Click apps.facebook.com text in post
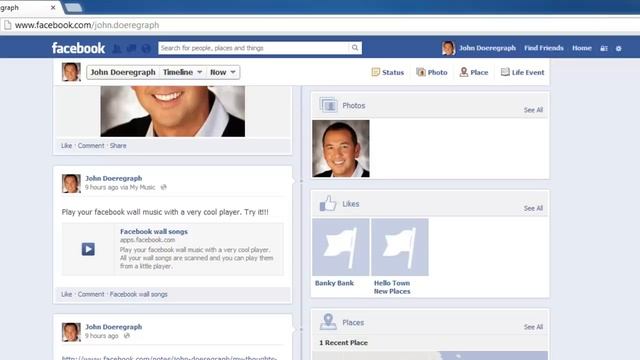 tap(147, 240)
